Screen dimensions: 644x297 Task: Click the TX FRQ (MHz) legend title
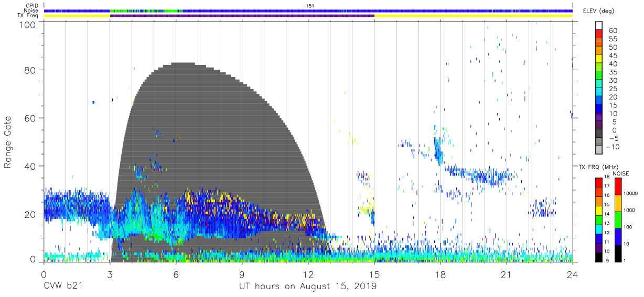(597, 167)
